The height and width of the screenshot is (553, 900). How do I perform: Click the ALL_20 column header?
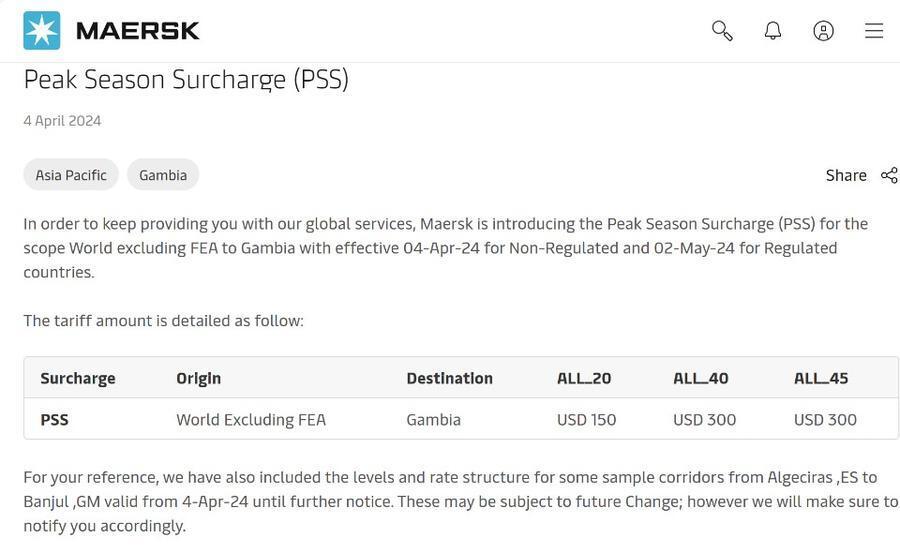[584, 378]
